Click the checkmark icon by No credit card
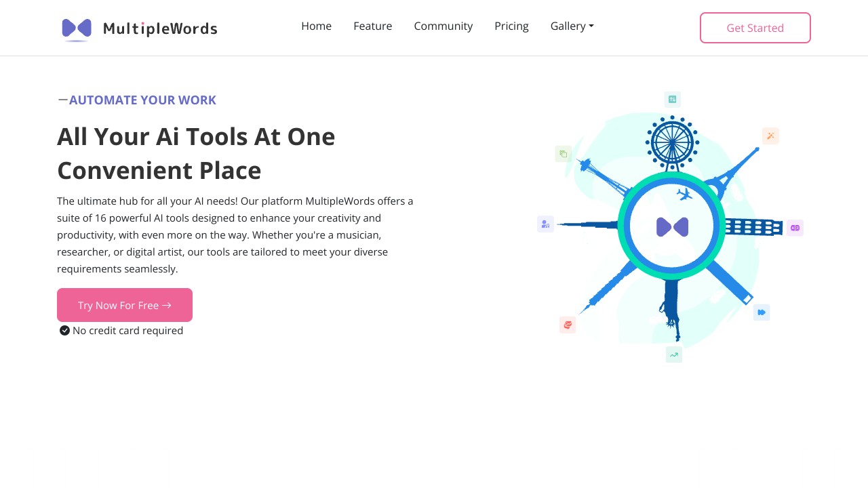The image size is (868, 488). (x=65, y=331)
